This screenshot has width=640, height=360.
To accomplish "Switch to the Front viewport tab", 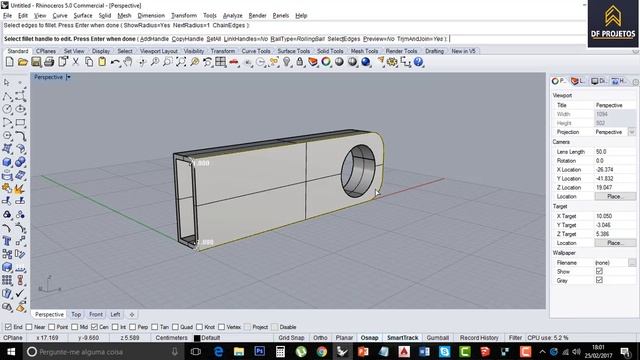I will pyautogui.click(x=96, y=315).
